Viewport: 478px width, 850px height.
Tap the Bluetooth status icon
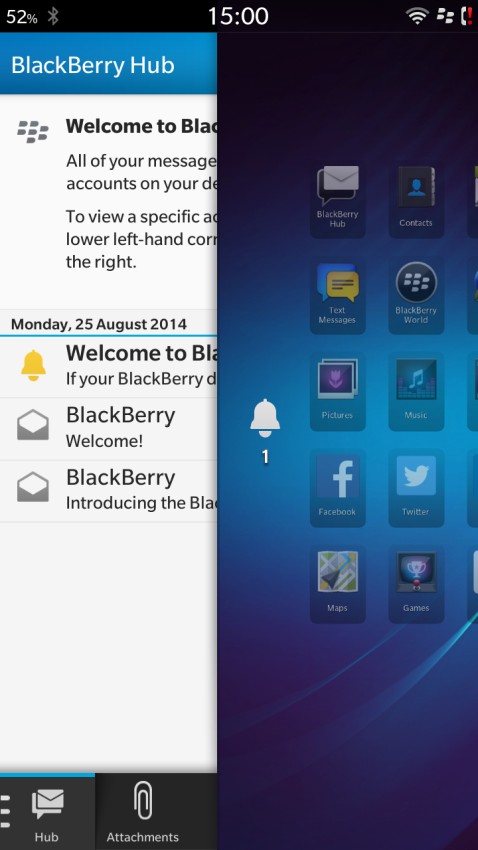53,16
